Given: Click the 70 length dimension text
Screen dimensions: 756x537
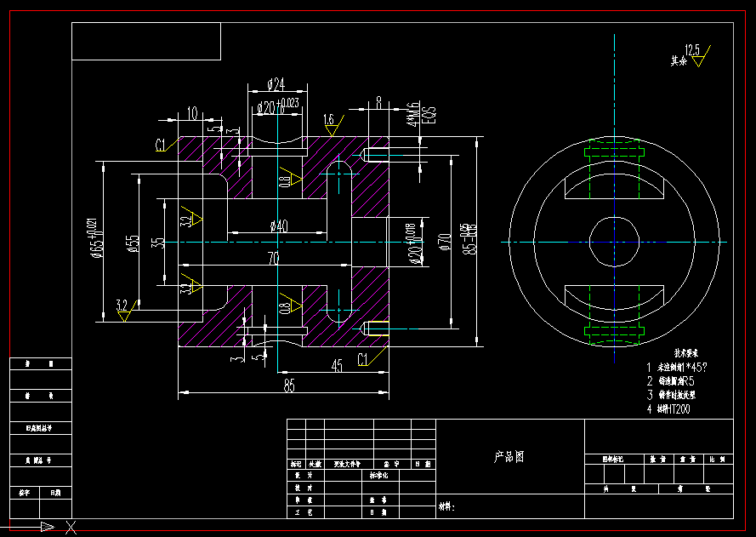Looking at the screenshot, I should pyautogui.click(x=273, y=259).
